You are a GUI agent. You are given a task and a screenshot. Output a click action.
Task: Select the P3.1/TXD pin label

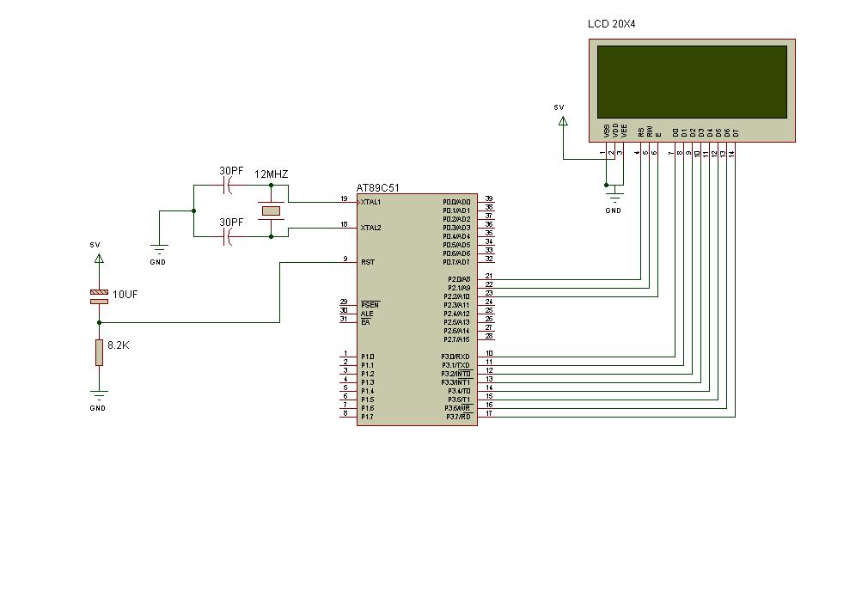coord(456,365)
